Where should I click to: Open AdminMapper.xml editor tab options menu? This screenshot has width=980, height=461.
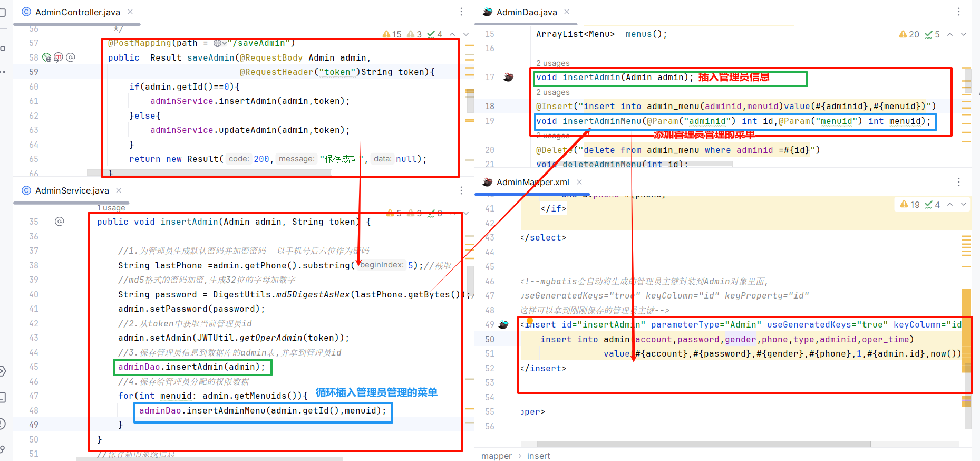[959, 182]
